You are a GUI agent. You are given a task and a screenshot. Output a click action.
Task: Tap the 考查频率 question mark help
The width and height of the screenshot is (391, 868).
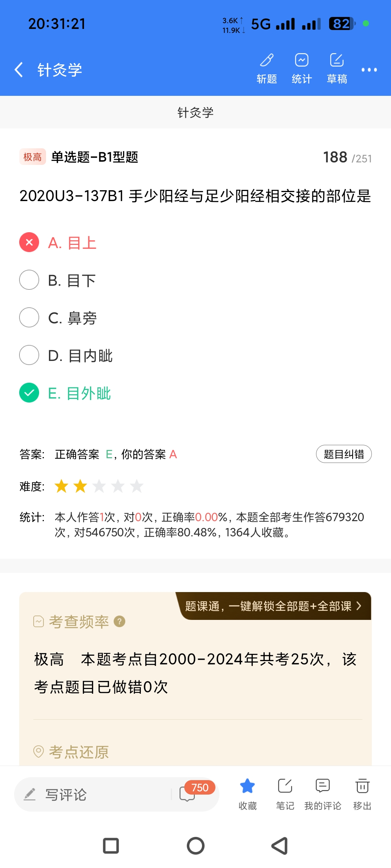tap(119, 621)
